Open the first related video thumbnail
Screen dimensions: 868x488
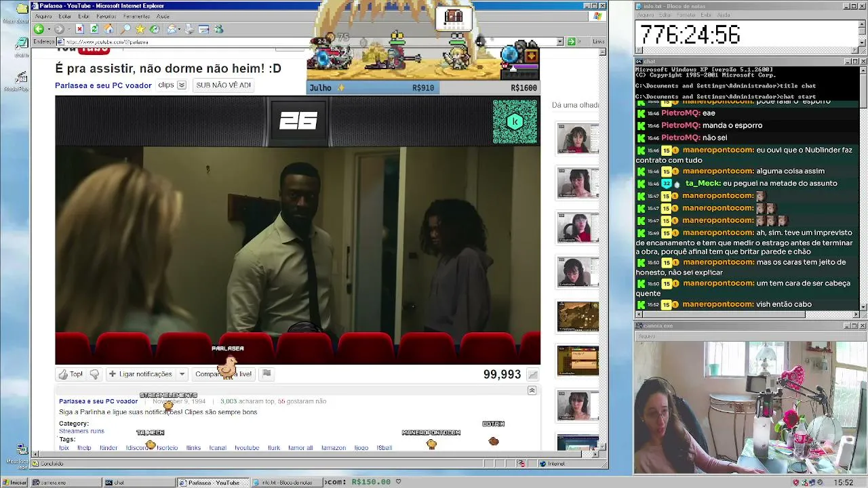pos(578,139)
